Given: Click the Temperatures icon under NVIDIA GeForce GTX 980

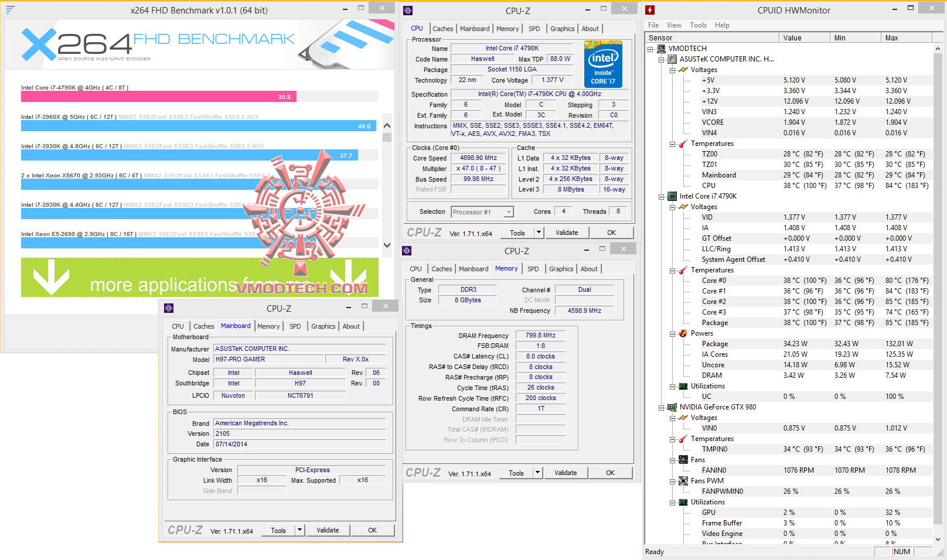Looking at the screenshot, I should pos(683,439).
